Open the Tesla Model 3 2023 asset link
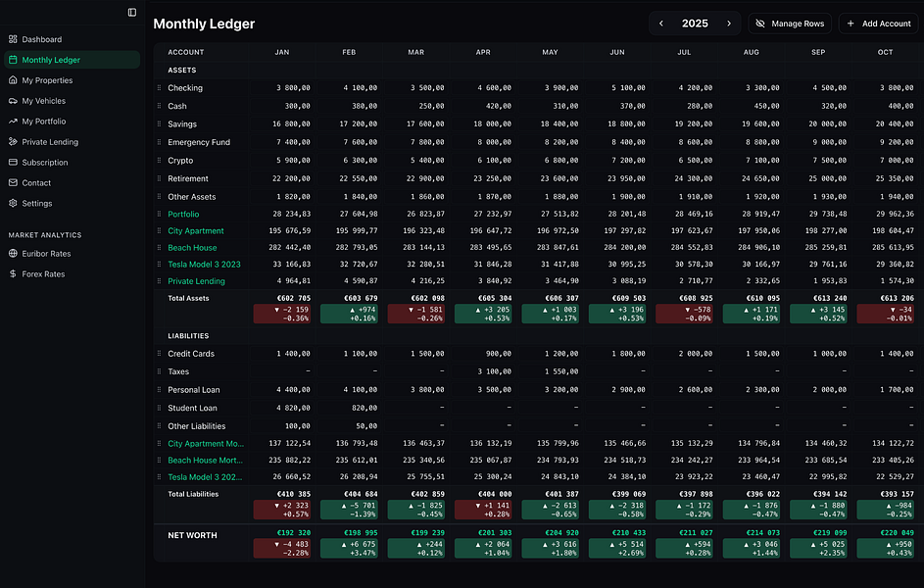The width and height of the screenshot is (924, 588). pyautogui.click(x=204, y=265)
